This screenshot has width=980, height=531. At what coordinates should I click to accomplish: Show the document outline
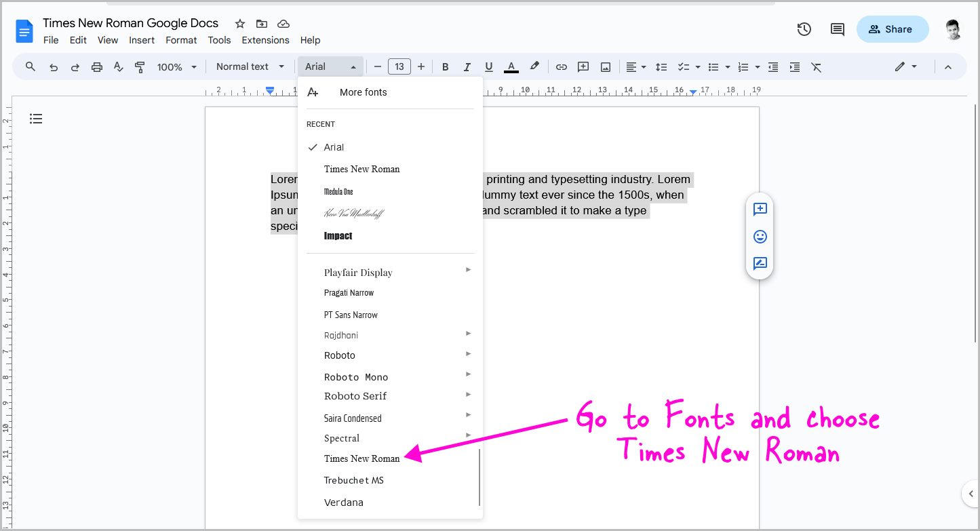click(36, 119)
